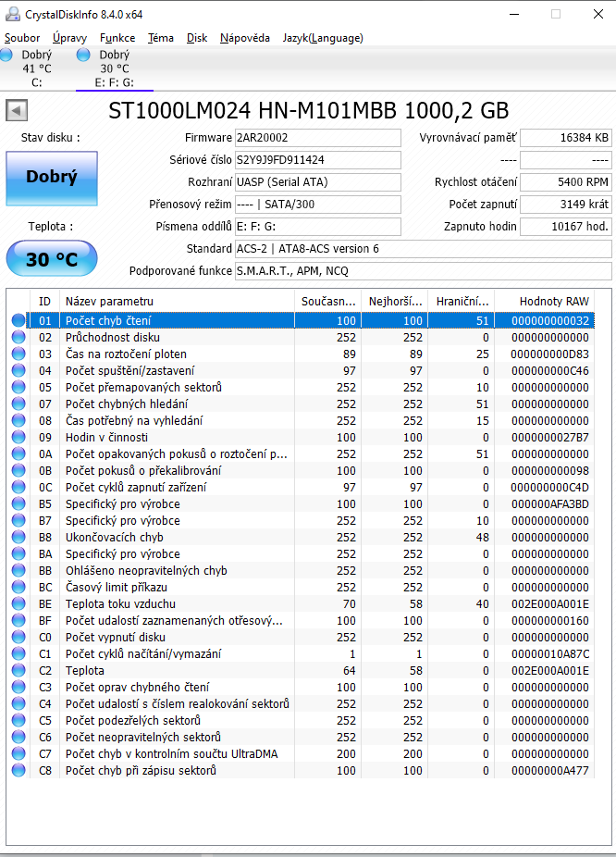
Task: Click the previous disk arrow button
Action: [16, 111]
